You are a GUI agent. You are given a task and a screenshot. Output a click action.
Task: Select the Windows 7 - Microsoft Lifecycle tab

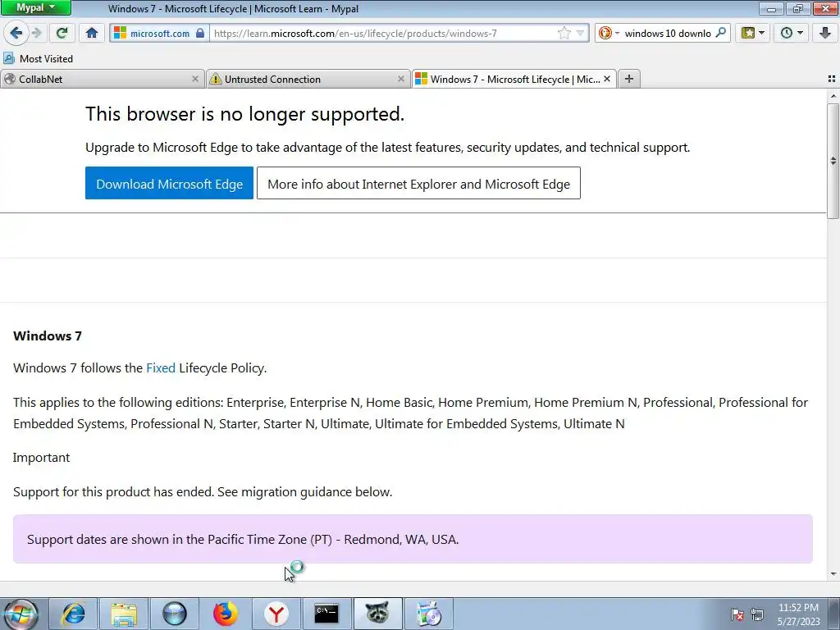click(x=514, y=79)
